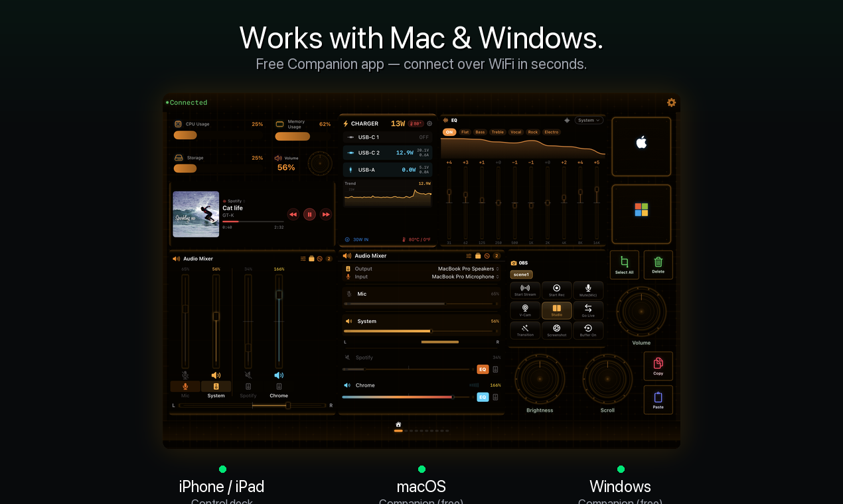Viewport: 843px width, 504px height.
Task: Click the 80° temperature badge in charger
Action: pyautogui.click(x=416, y=123)
